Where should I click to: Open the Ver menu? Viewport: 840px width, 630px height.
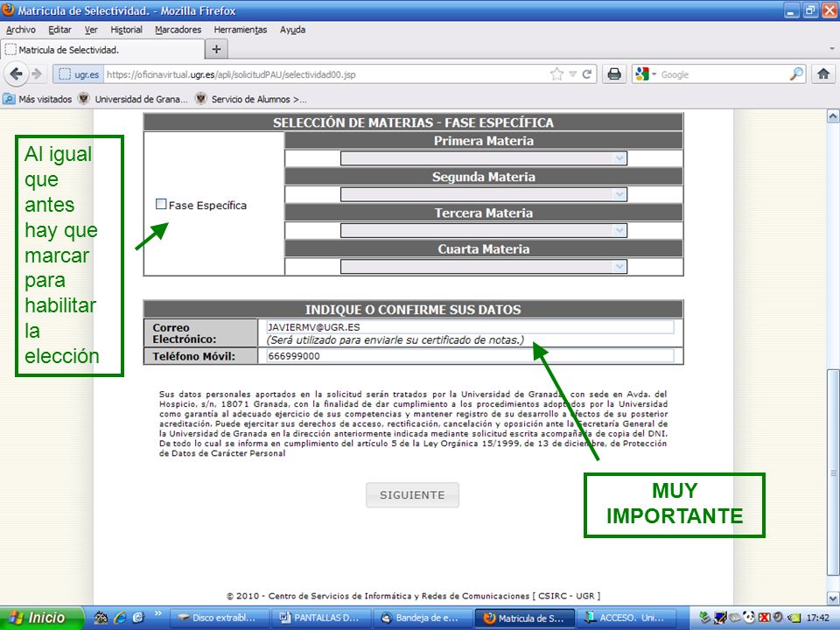pyautogui.click(x=91, y=30)
